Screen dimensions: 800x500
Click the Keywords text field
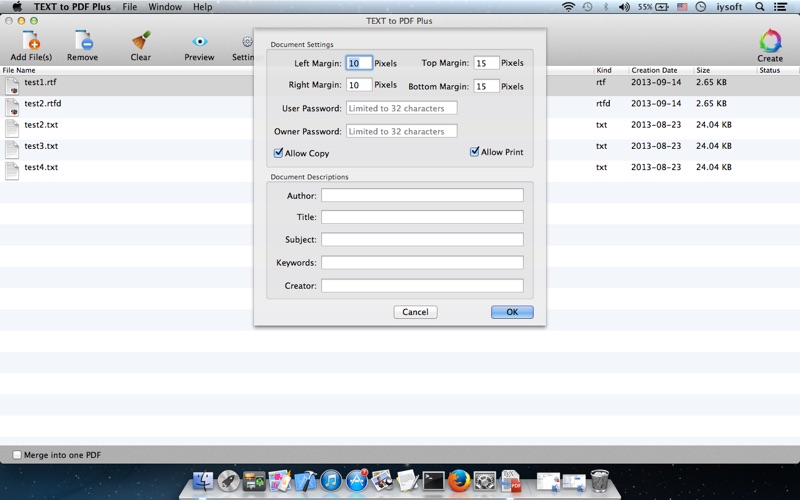click(x=422, y=262)
